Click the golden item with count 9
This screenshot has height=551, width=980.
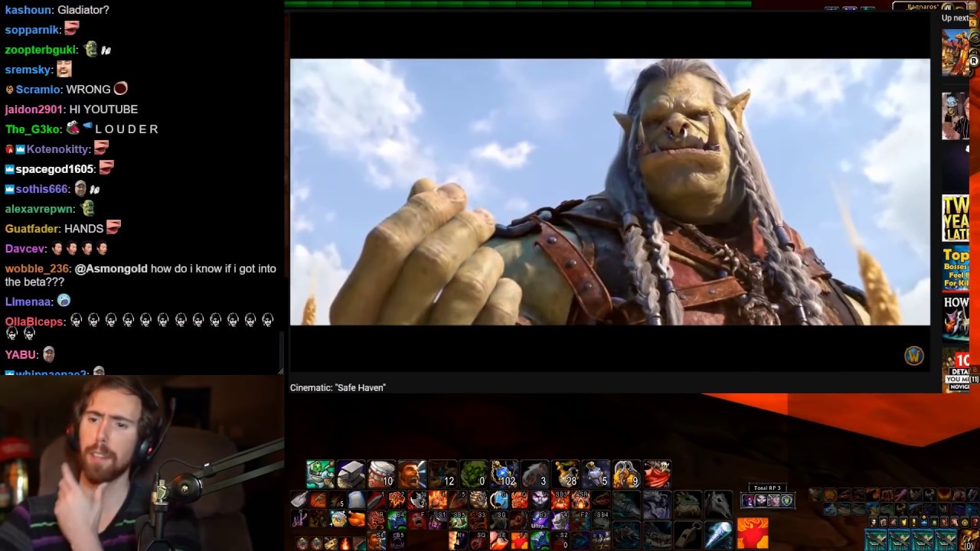[x=626, y=474]
